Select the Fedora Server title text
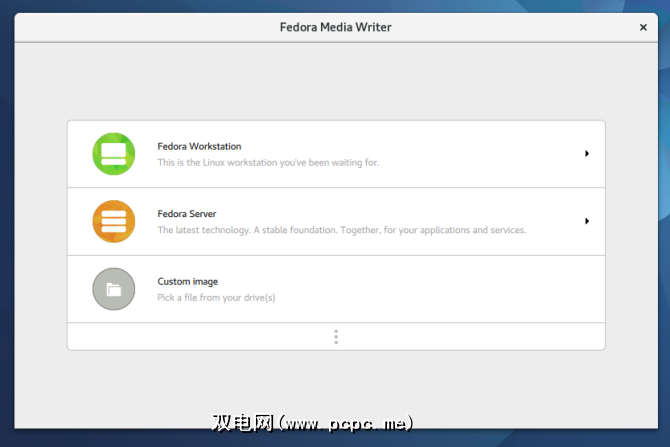 187,214
